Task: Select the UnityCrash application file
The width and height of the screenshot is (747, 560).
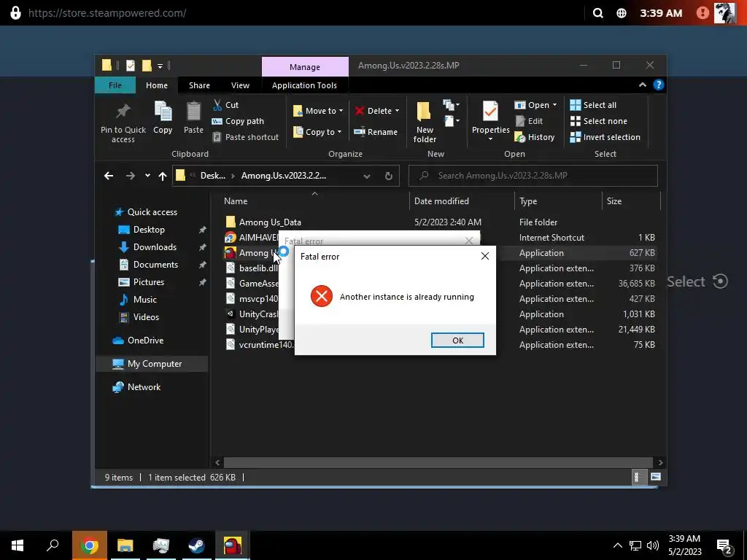Action: (252, 314)
